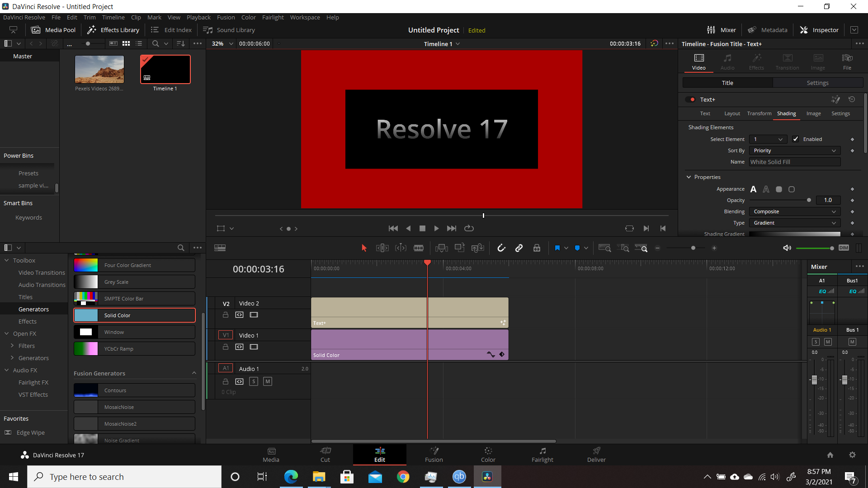868x488 pixels.
Task: Play the timeline forward
Action: point(436,229)
